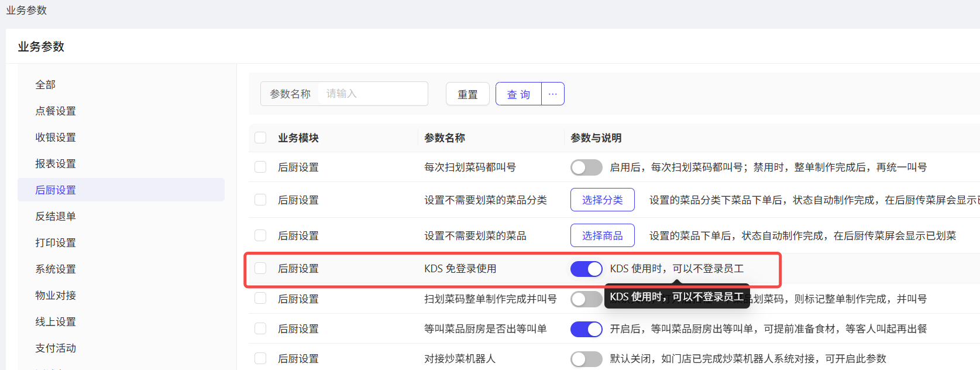Viewport: 980px width, 370px height.
Task: Select checkbox for 设置不需要划菜的菜品 row
Action: pos(260,235)
